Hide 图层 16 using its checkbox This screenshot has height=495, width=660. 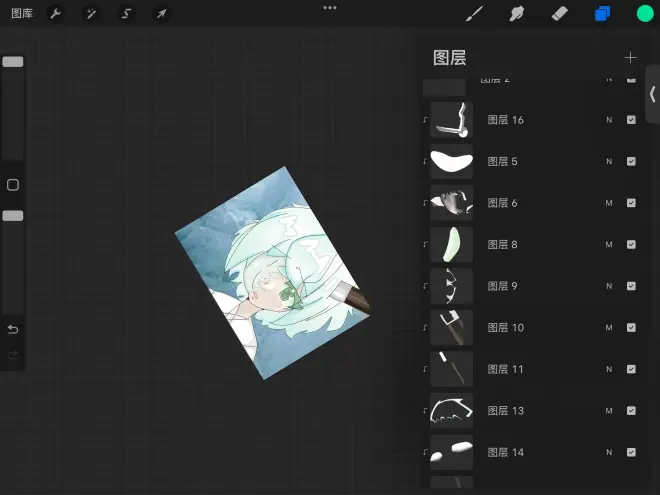point(631,120)
